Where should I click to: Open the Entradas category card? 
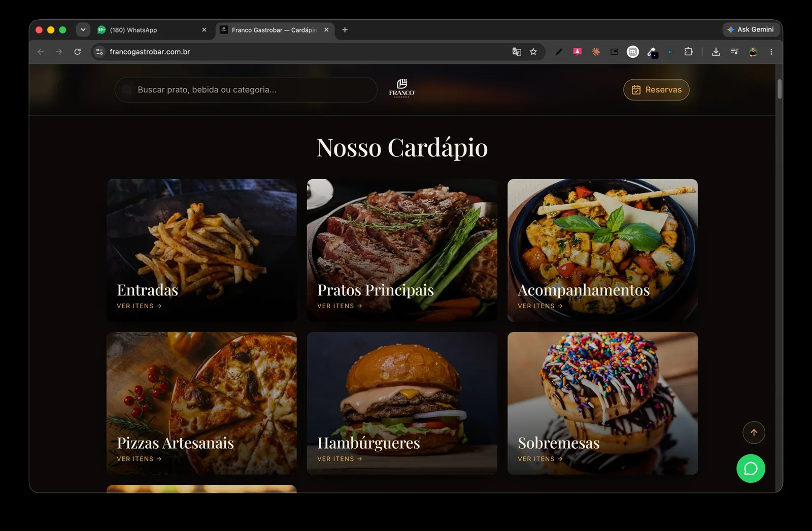pyautogui.click(x=201, y=250)
